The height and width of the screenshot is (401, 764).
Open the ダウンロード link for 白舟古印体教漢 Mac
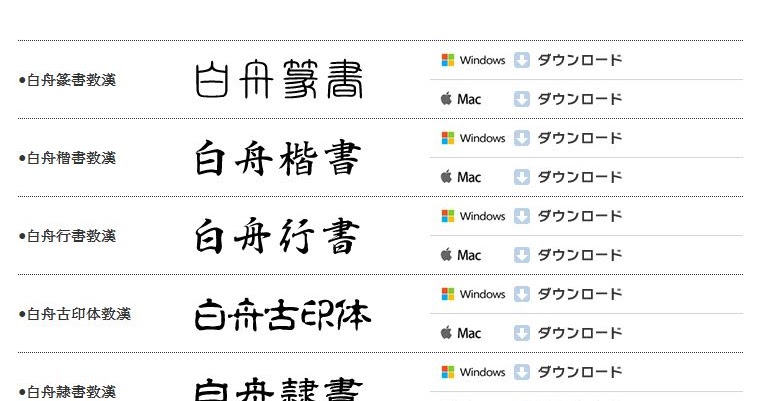point(580,333)
